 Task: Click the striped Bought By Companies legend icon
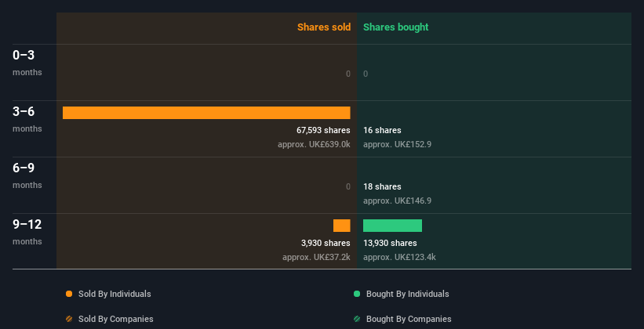pos(357,319)
